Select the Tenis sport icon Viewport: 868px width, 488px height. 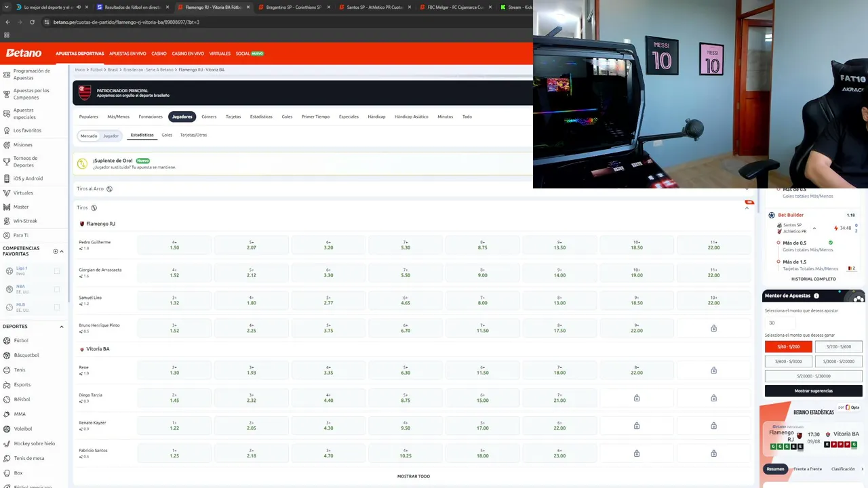pos(6,370)
